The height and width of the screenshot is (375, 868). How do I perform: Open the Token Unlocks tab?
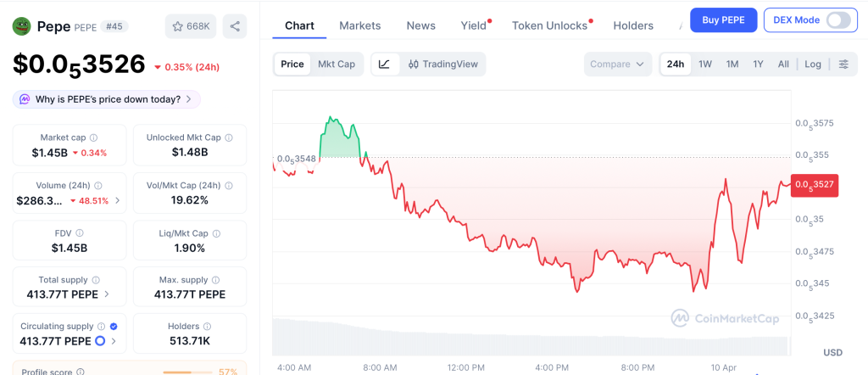click(x=549, y=25)
